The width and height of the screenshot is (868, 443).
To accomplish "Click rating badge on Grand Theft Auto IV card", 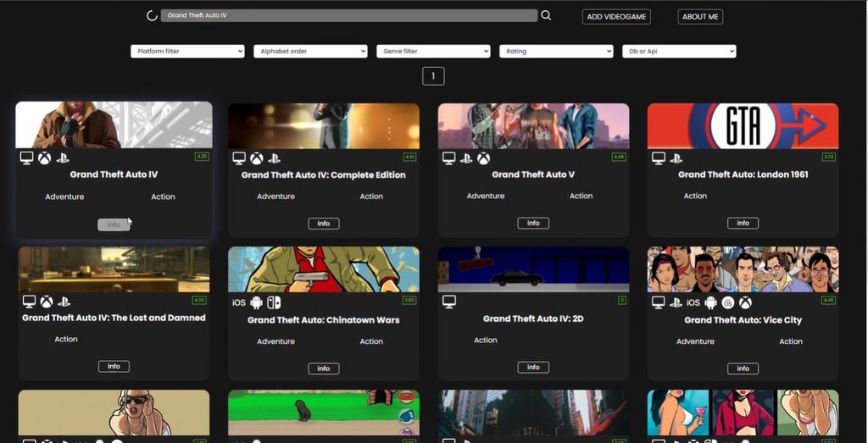I will coord(202,157).
